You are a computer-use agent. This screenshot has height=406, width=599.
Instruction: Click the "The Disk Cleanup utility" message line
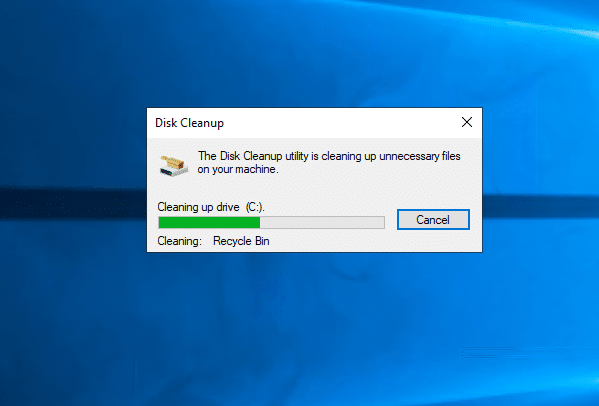(329, 156)
